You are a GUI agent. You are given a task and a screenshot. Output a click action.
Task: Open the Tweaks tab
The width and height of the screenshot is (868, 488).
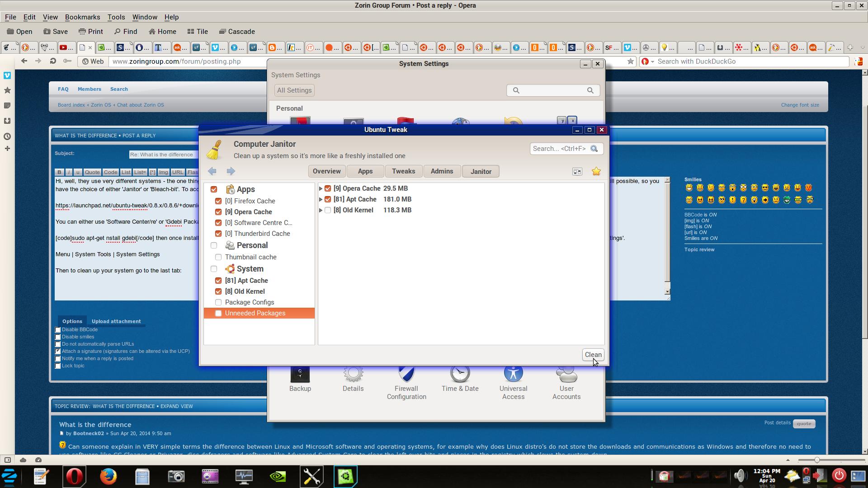click(403, 171)
